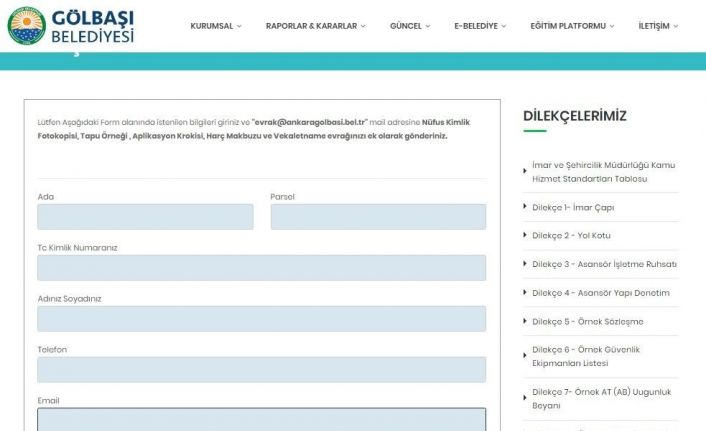Screen dimensions: 706x431
Task: Expand the E-Belediye menu
Action: click(479, 26)
